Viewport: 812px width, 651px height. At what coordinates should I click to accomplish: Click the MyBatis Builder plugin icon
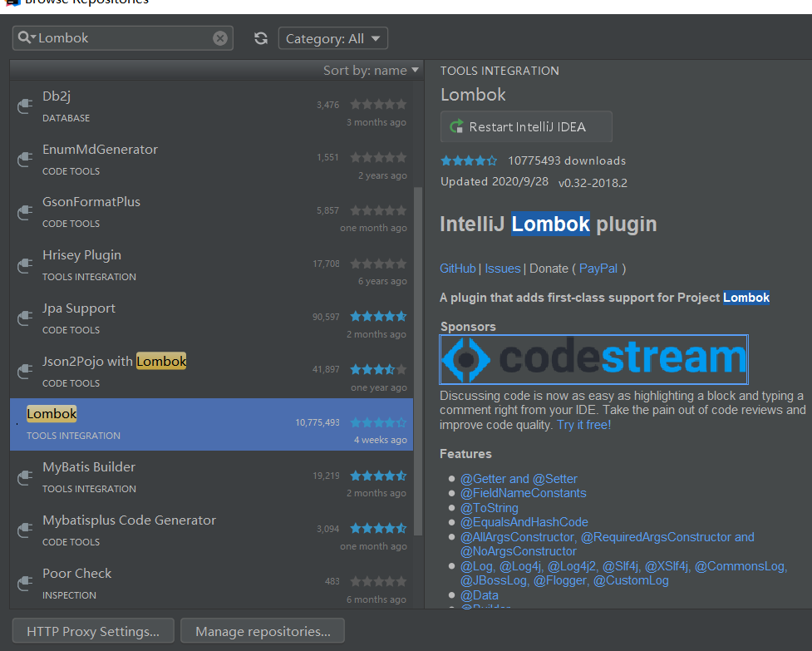tap(25, 477)
